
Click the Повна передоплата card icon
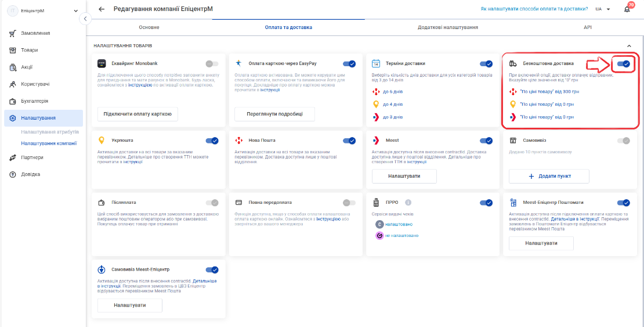238,203
